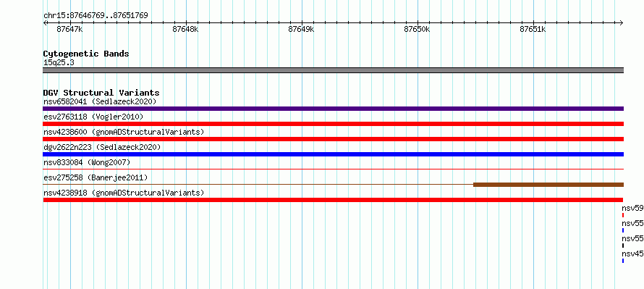
Task: Click the ruler's left arrow end
Action: (x=45, y=22)
